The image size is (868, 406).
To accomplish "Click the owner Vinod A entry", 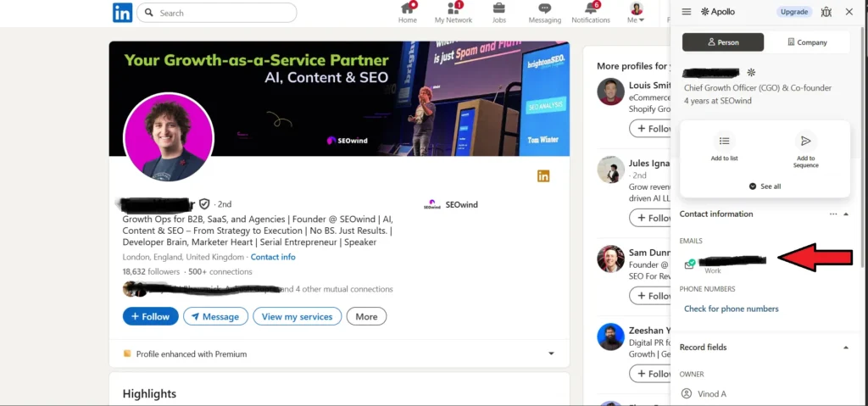I will click(704, 394).
